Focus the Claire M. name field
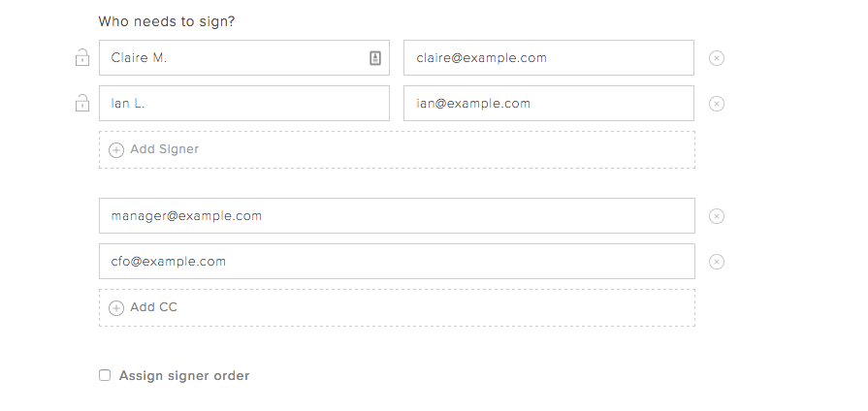This screenshot has height=411, width=868. click(x=233, y=58)
